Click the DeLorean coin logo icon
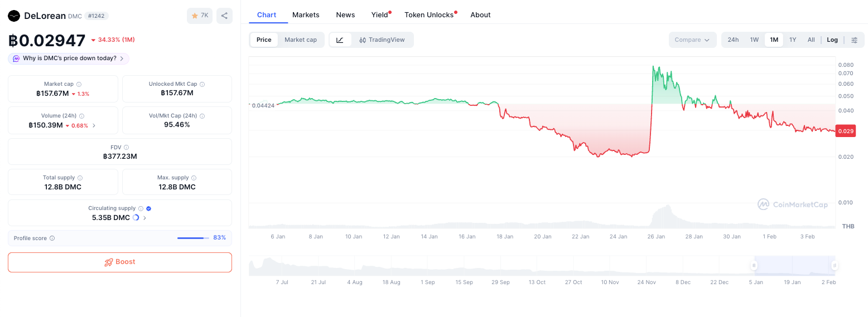 tap(14, 16)
